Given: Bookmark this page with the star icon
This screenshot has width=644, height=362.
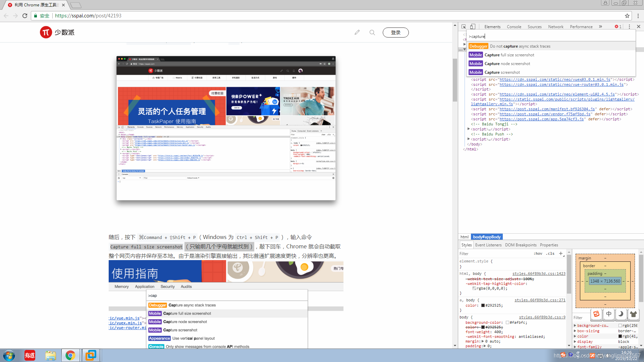Looking at the screenshot, I should pyautogui.click(x=627, y=16).
